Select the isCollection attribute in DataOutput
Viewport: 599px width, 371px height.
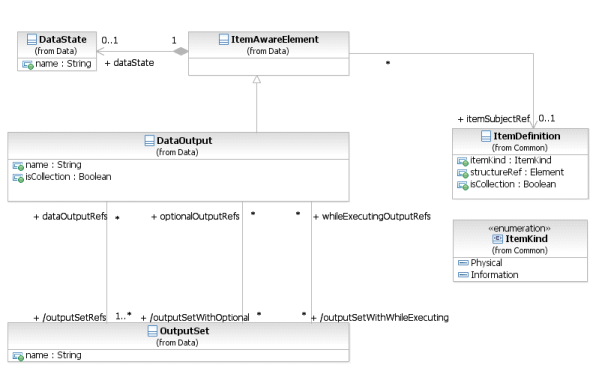coord(62,177)
